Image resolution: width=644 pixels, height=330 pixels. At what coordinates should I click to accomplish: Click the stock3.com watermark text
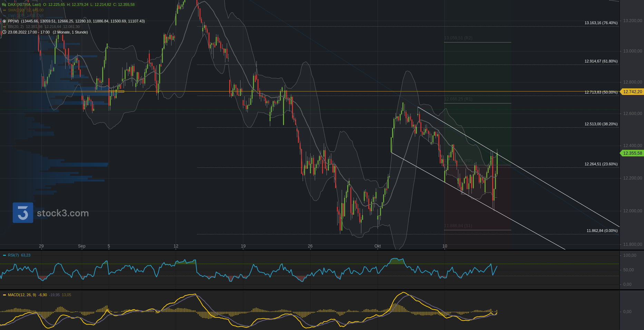(63, 213)
